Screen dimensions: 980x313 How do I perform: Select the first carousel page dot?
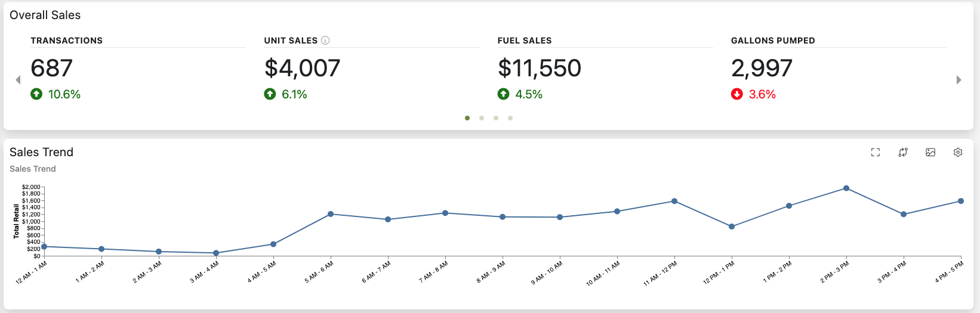[467, 118]
